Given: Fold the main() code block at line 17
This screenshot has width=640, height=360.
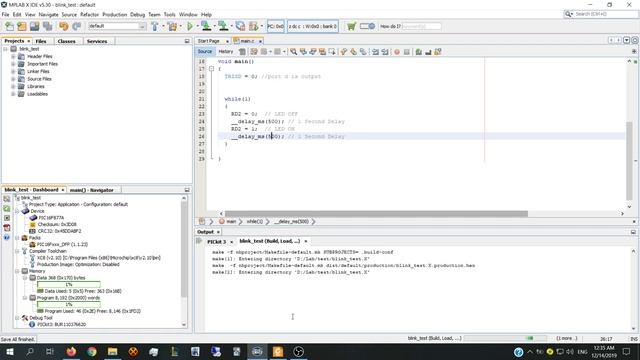Looking at the screenshot, I should pos(211,69).
